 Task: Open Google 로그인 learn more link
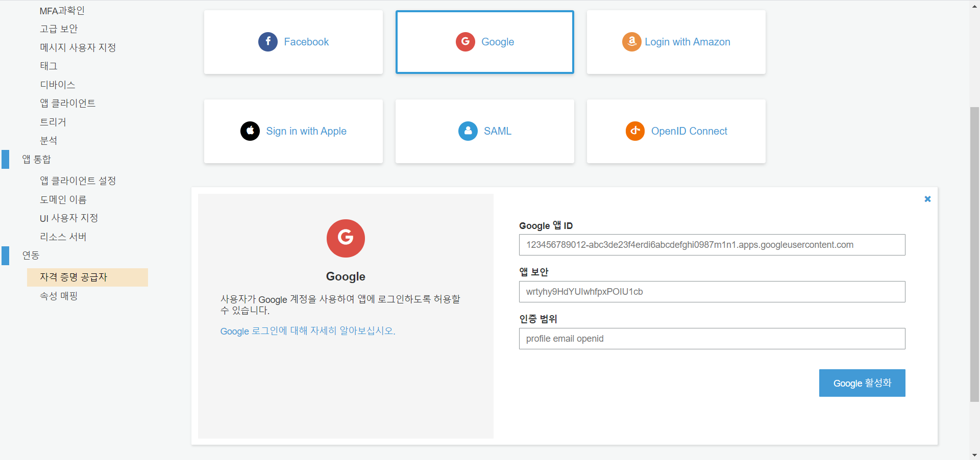click(x=308, y=331)
